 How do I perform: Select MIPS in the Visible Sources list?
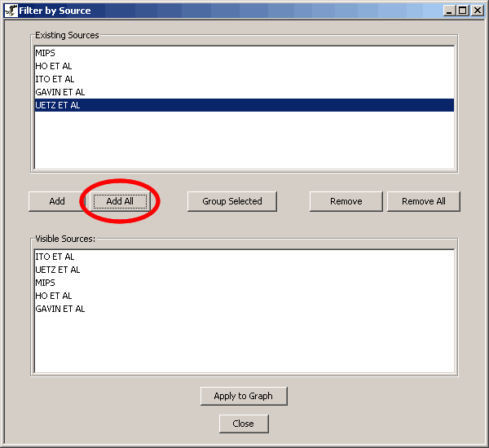[45, 283]
